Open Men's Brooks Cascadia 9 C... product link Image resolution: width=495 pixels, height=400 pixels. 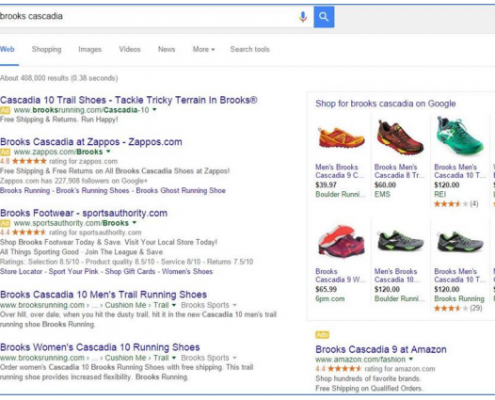pyautogui.click(x=340, y=171)
